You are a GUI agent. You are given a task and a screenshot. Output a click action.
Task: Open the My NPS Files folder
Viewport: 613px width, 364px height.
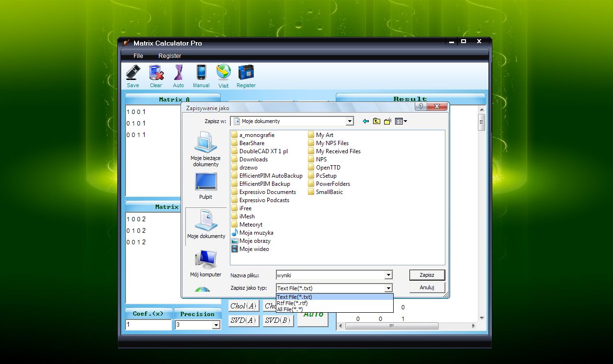(329, 143)
